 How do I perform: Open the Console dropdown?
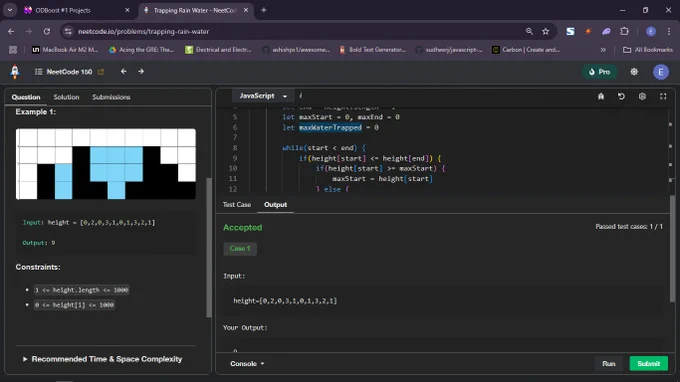[247, 364]
